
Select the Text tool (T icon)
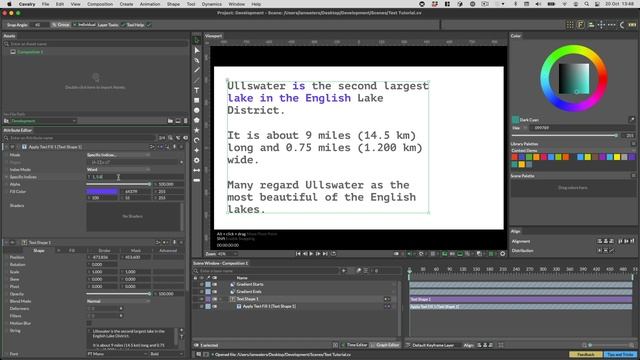197,90
